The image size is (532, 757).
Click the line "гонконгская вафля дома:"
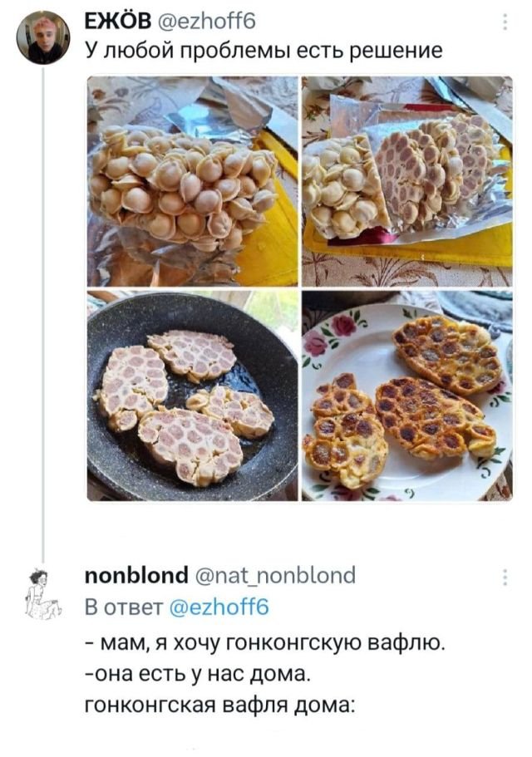click(x=219, y=706)
